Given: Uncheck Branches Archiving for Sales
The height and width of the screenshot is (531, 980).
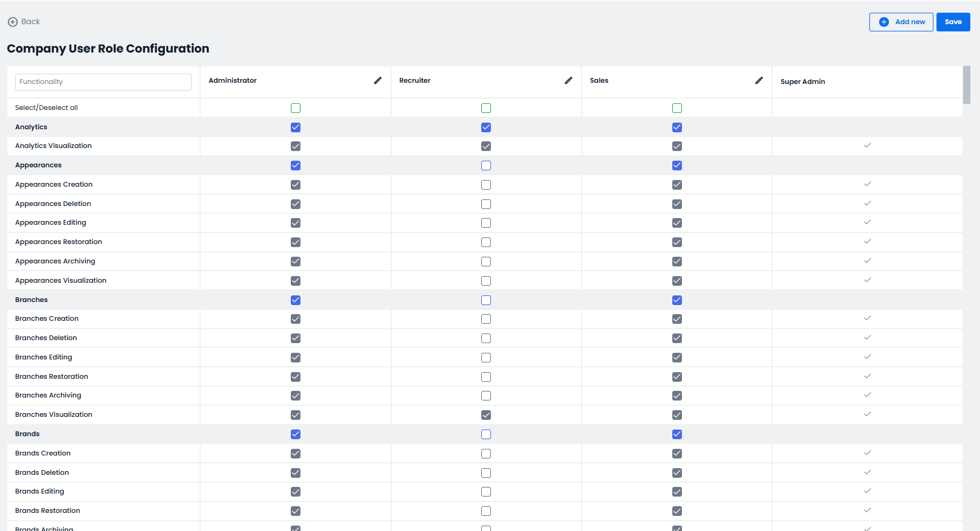Looking at the screenshot, I should coord(677,396).
